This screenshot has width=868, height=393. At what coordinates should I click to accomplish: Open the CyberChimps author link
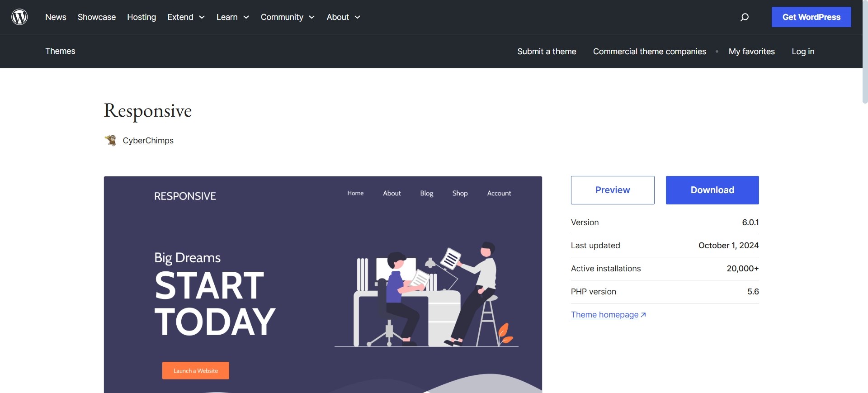point(148,141)
